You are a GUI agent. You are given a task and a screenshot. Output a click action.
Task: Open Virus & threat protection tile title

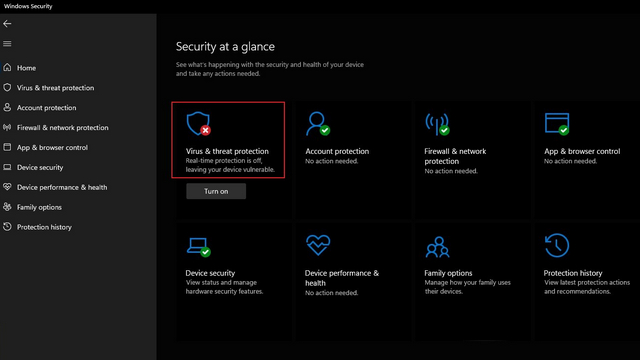[x=227, y=151]
